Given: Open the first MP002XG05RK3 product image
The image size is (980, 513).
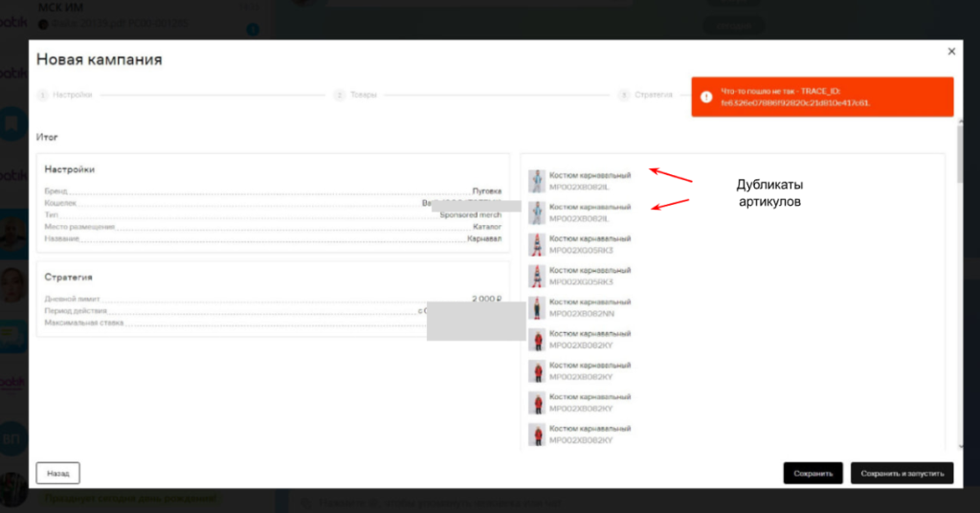Looking at the screenshot, I should click(537, 244).
